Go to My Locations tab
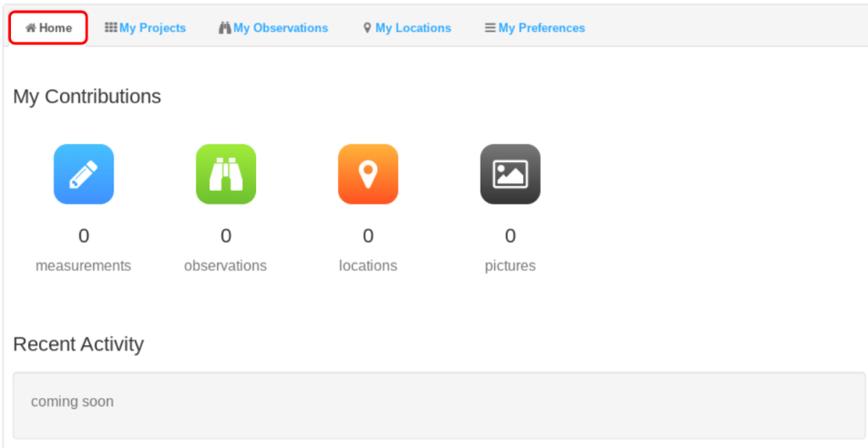868x448 pixels. coord(407,28)
